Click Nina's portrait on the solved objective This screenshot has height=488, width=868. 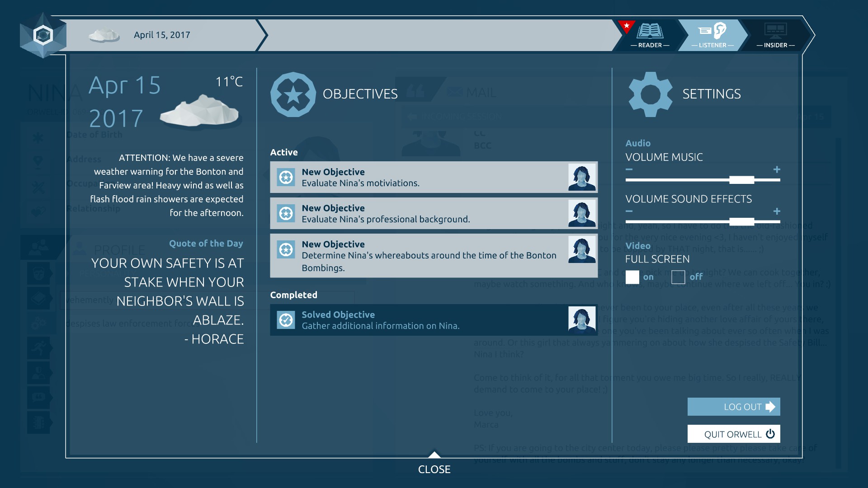(582, 320)
